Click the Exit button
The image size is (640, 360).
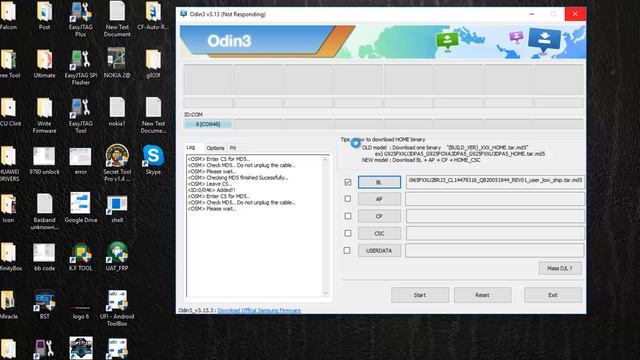[553, 295]
